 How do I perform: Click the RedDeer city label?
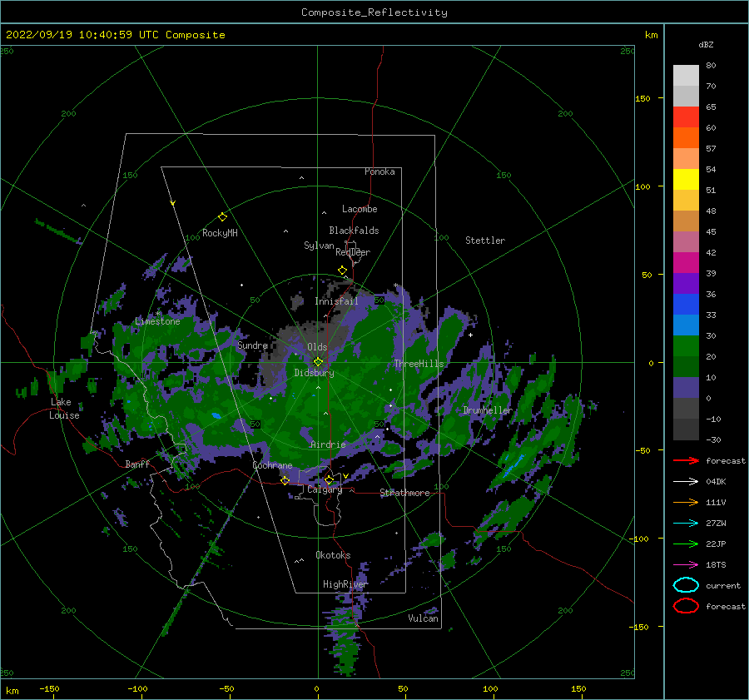(353, 252)
